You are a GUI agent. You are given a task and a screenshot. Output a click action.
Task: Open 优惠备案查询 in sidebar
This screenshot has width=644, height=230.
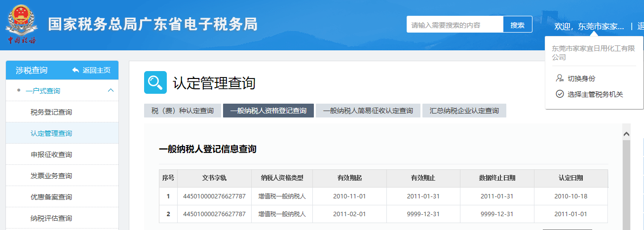[x=51, y=197]
